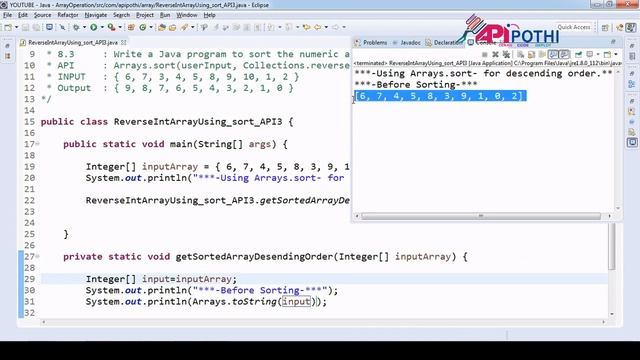Toggle Show Console on standard error change

[564, 54]
